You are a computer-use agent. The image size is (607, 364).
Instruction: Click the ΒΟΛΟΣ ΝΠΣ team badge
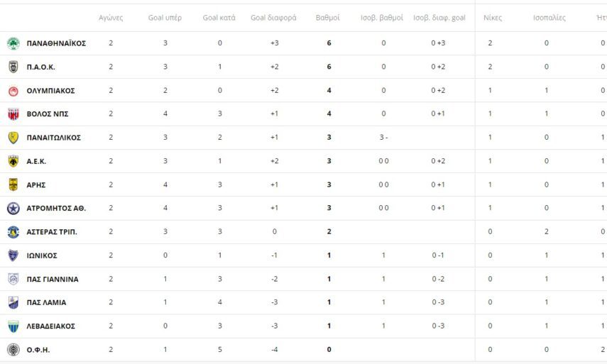(x=13, y=114)
